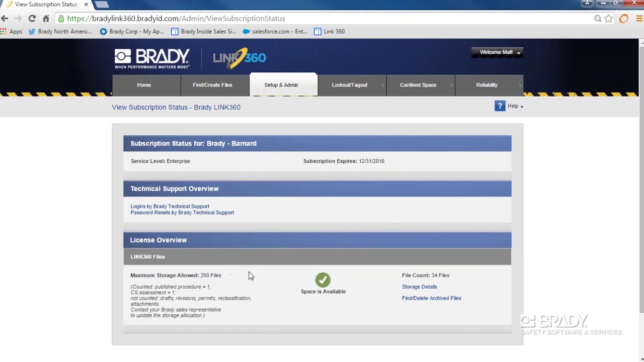This screenshot has height=362, width=644.
Task: Click the browser forward arrow
Action: pos(18,19)
